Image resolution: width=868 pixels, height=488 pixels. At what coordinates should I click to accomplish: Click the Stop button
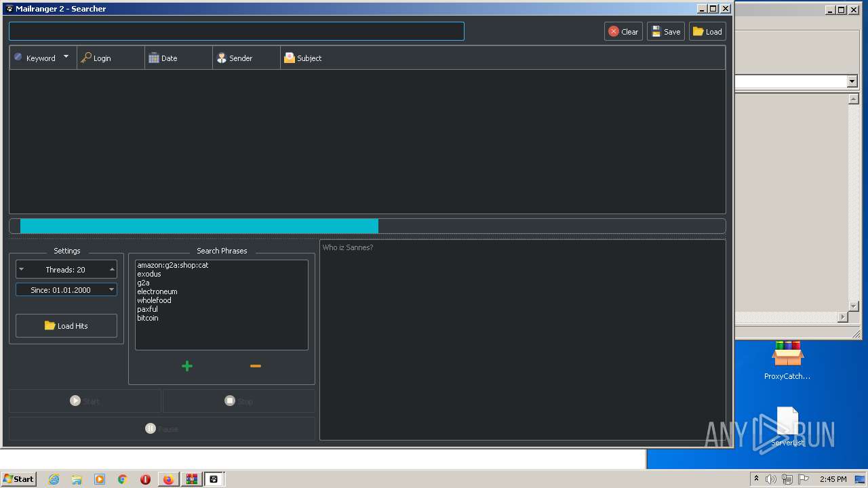coord(239,401)
